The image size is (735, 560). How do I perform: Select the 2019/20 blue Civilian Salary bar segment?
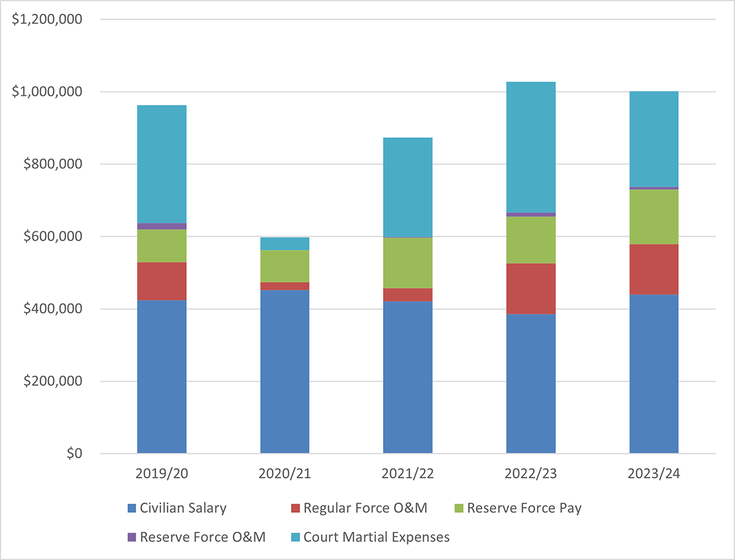pyautogui.click(x=162, y=376)
